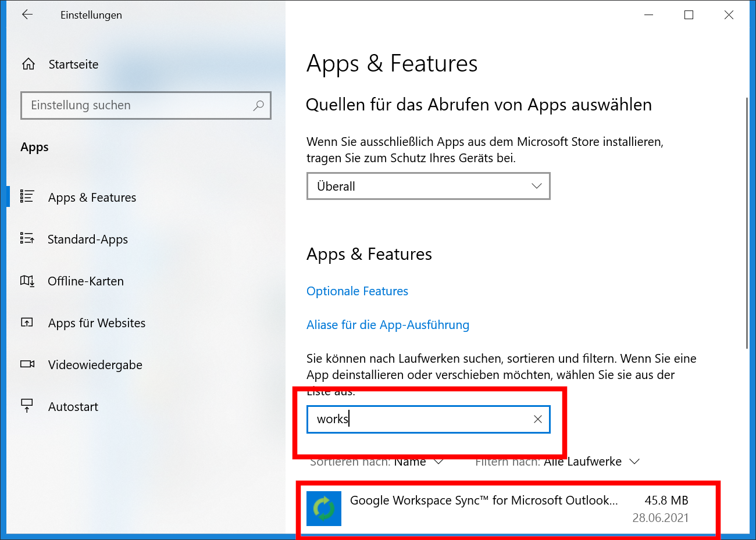Click the Apps für Websites icon
756x540 pixels.
[27, 323]
